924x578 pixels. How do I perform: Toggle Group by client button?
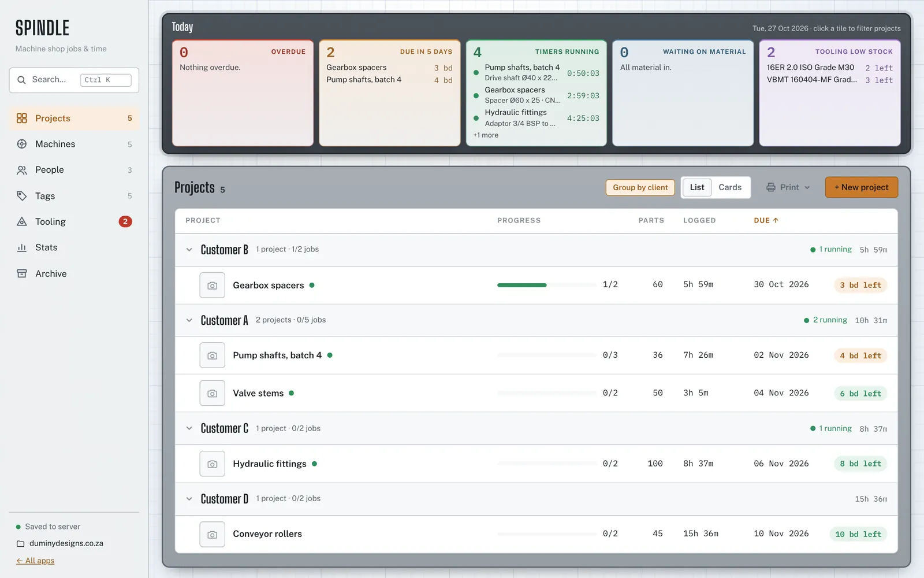[640, 187]
